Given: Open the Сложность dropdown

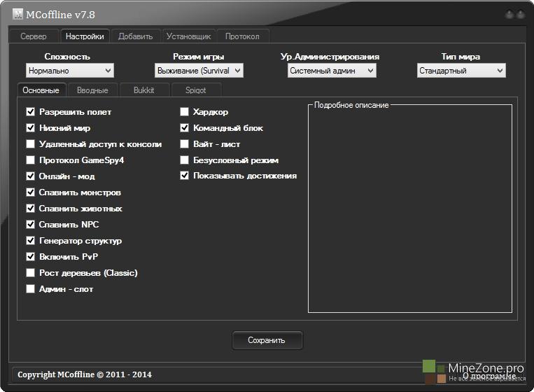Looking at the screenshot, I should coord(69,71).
